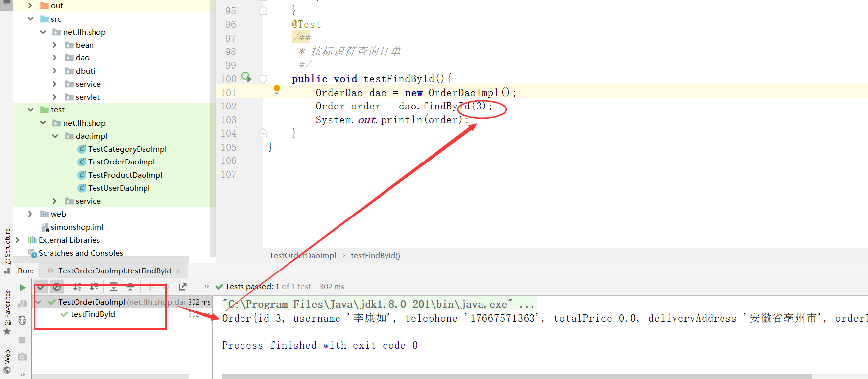Click TestOrderDaoImpl breadcrumb in editor

302,256
